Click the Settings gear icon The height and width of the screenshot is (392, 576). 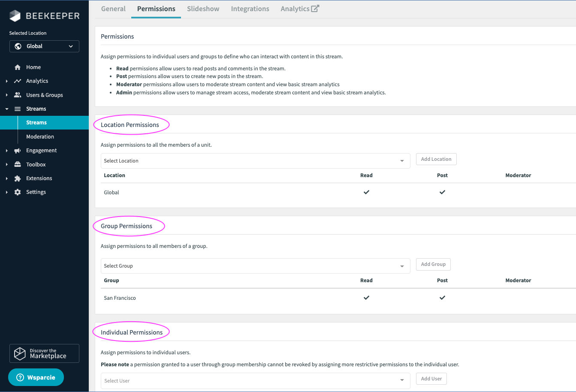click(18, 192)
